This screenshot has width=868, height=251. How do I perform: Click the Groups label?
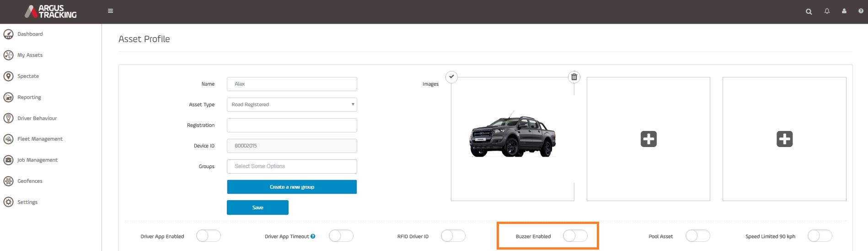[207, 166]
